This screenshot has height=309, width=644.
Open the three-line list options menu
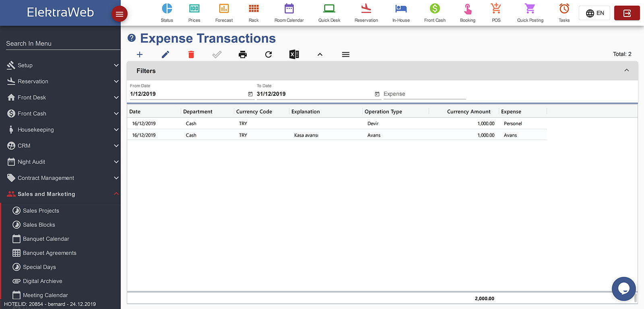point(346,54)
